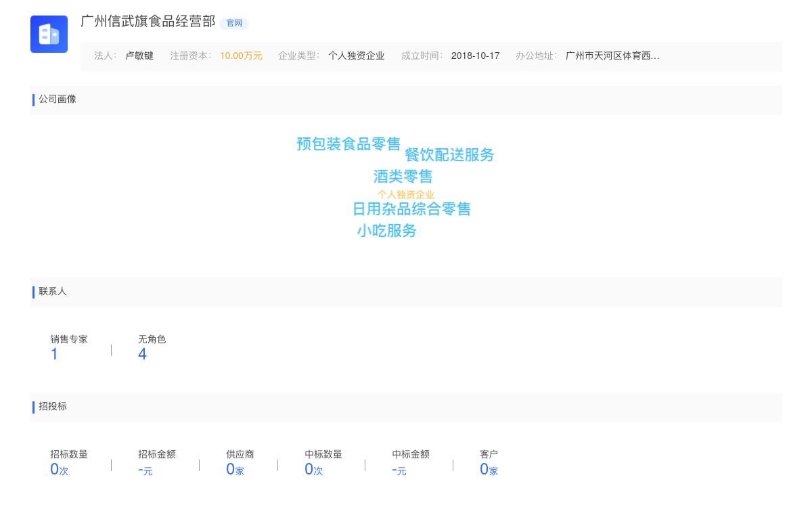
Task: Click word cloud tag 餐饮配送服务
Action: (x=449, y=154)
